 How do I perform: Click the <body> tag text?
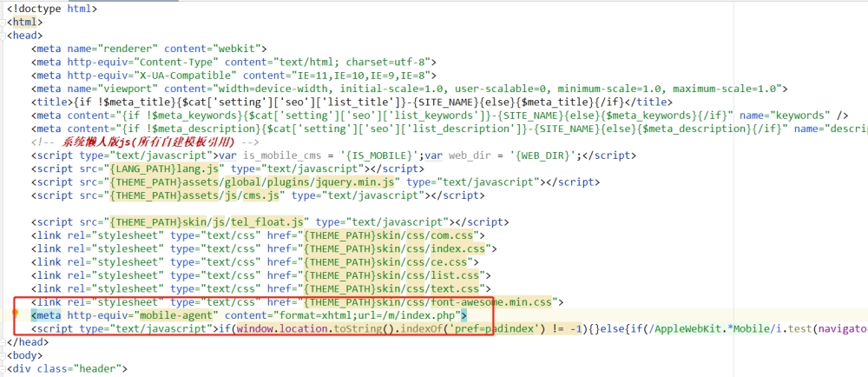(x=24, y=356)
